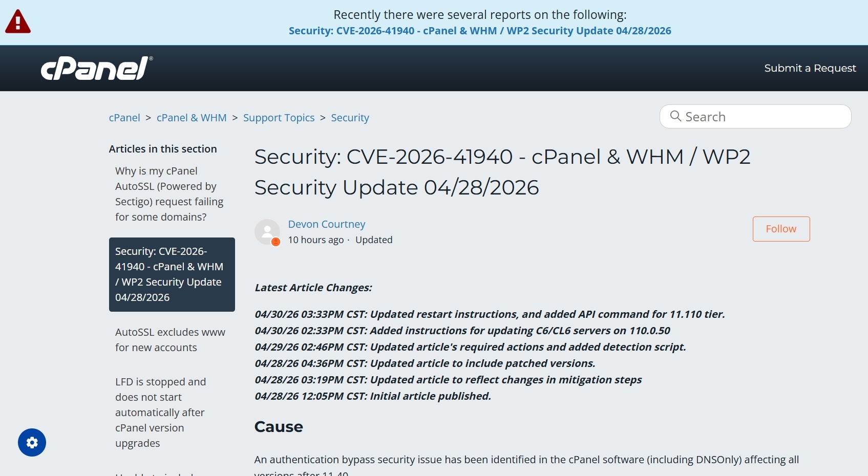868x476 pixels.
Task: Open the AutoSSL Sectigo request failing article
Action: pyautogui.click(x=170, y=194)
